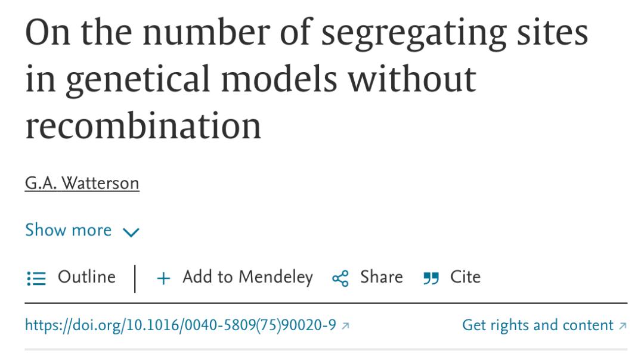The width and height of the screenshot is (644, 360).
Task: Click the Show more text
Action: [x=68, y=230]
